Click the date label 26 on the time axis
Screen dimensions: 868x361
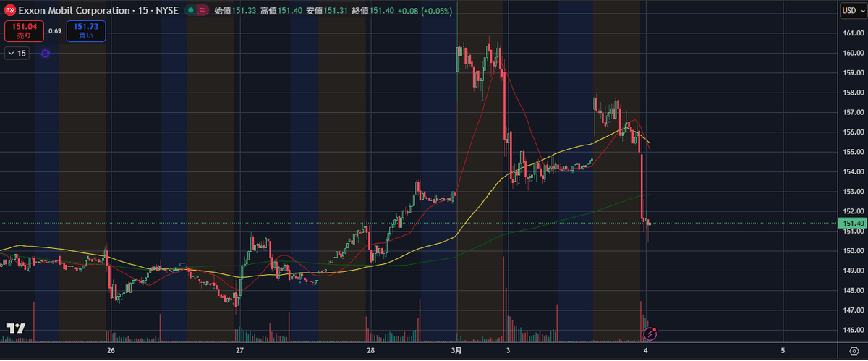[111, 350]
